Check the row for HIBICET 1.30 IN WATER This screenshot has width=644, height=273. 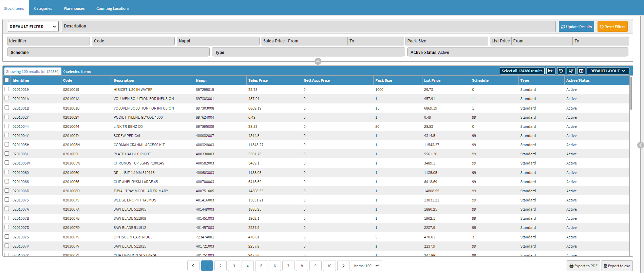coord(7,89)
